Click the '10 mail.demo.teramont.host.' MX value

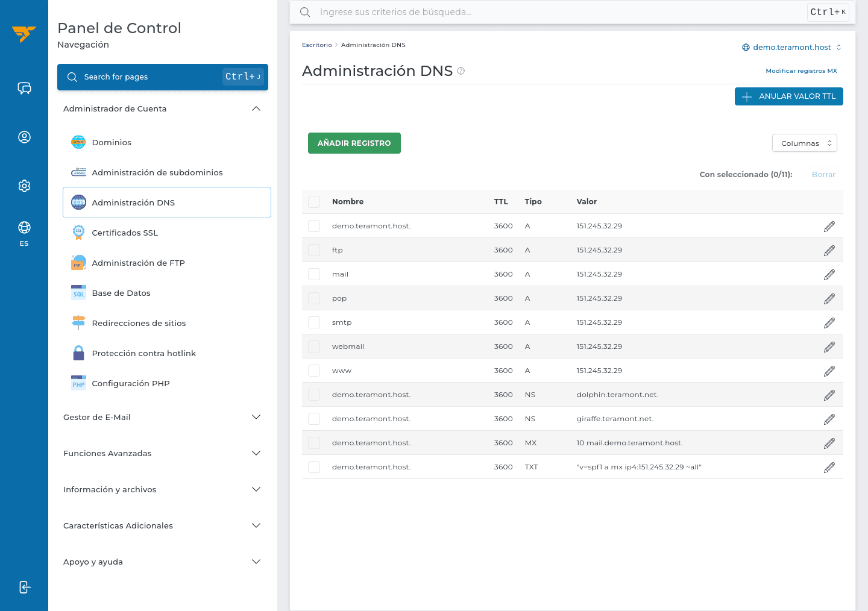630,443
